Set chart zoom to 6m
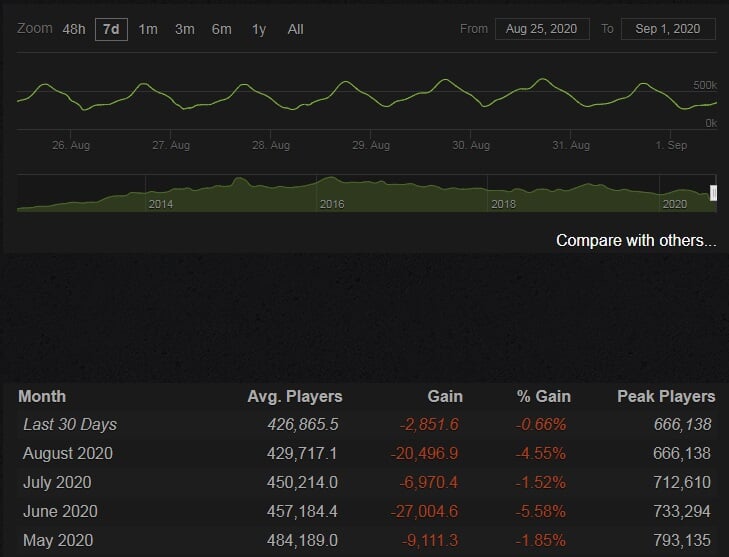The image size is (729, 557). (221, 29)
